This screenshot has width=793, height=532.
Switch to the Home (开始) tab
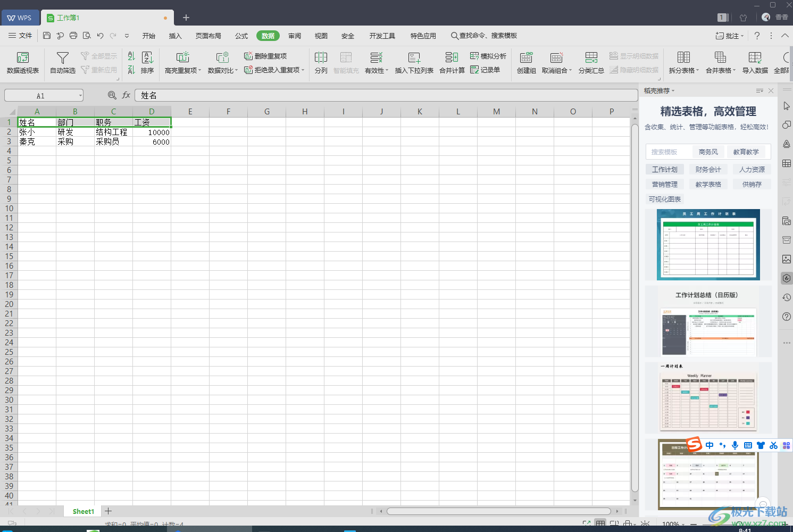pyautogui.click(x=149, y=36)
